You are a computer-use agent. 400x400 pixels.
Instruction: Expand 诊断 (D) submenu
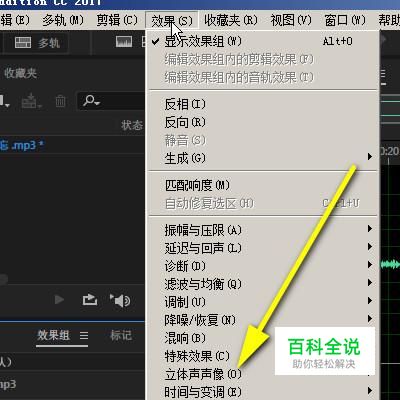[263, 266]
